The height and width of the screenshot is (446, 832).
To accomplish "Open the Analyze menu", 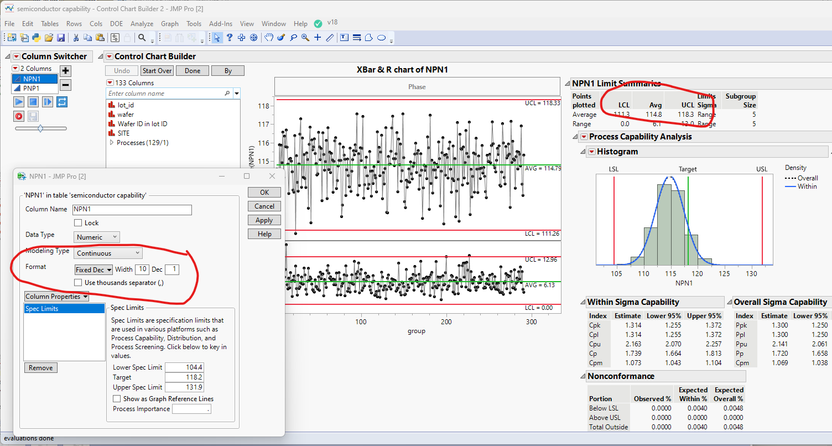I will pos(142,22).
